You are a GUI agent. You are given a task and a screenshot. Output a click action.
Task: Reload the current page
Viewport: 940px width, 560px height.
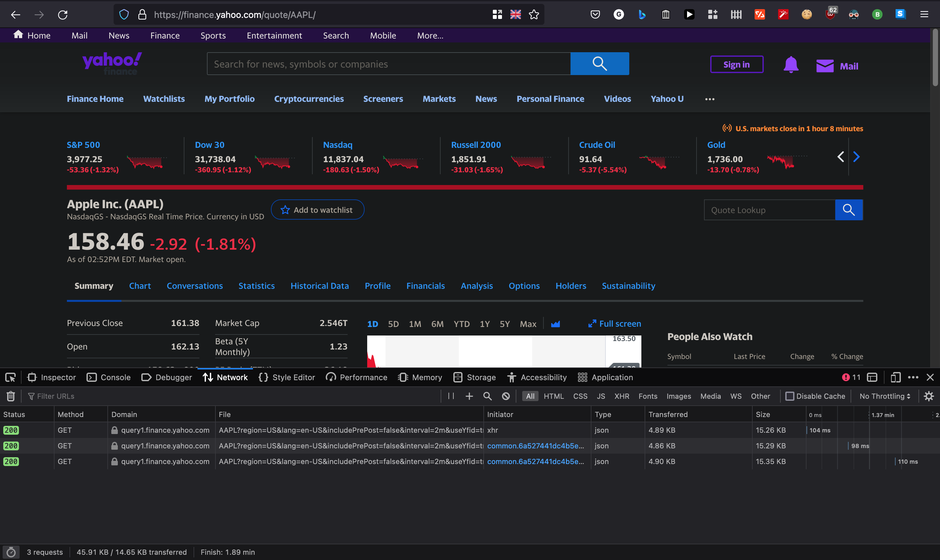(x=63, y=15)
